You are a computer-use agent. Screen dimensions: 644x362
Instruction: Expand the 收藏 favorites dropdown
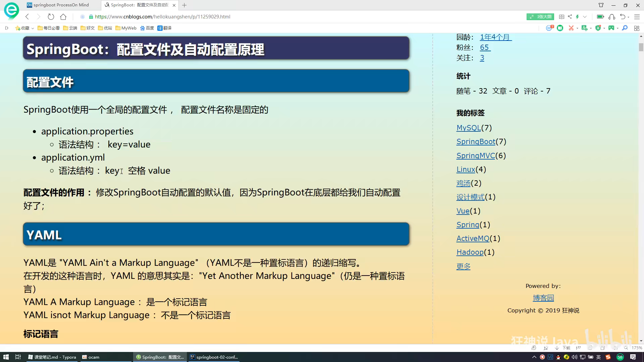pos(33,28)
